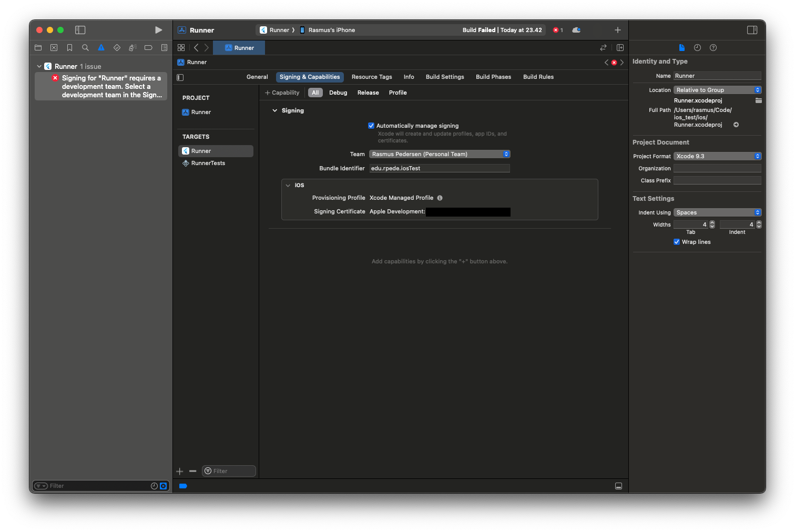795x532 pixels.
Task: Open the Test navigator diamond icon
Action: [117, 47]
